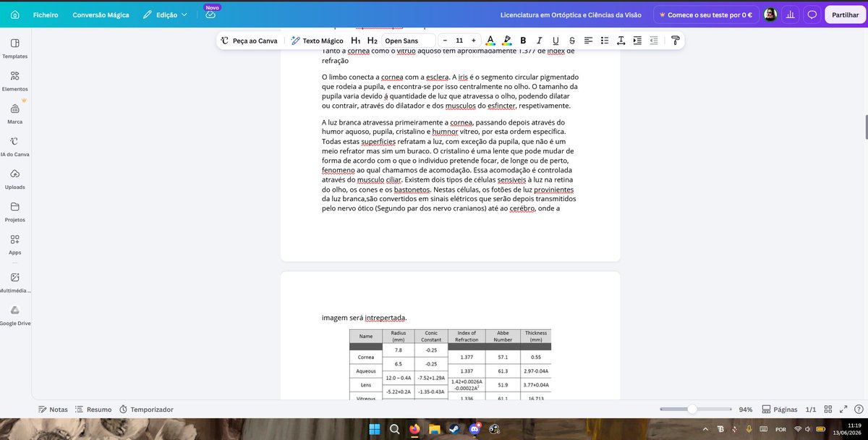Screen dimensions: 868x440
Task: Click the POR language indicator
Action: tap(780, 429)
